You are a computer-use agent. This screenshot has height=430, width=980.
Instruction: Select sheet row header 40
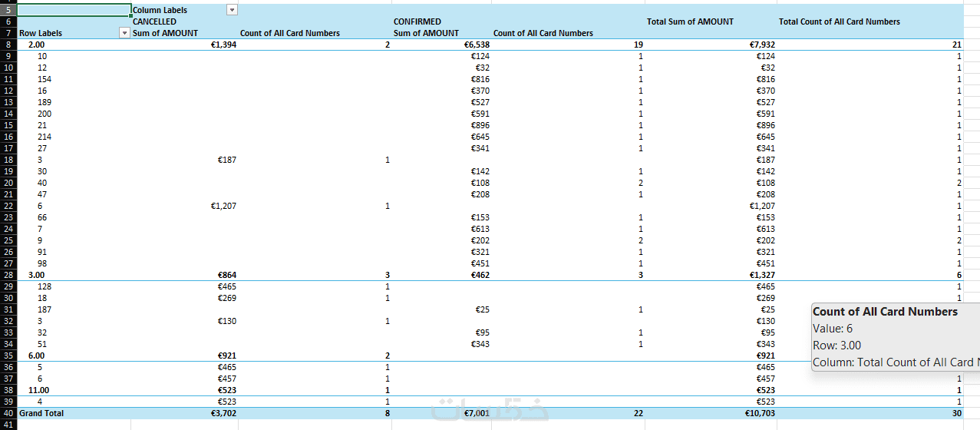point(8,413)
